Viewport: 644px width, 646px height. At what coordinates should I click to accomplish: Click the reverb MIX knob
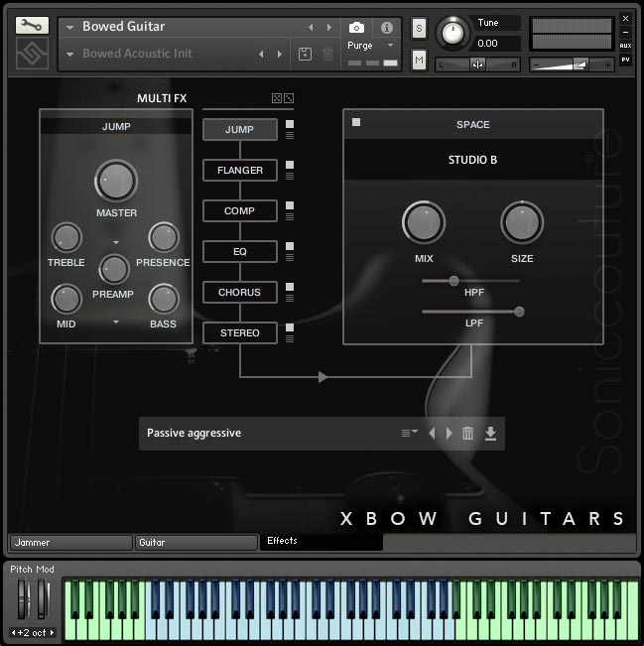[424, 222]
